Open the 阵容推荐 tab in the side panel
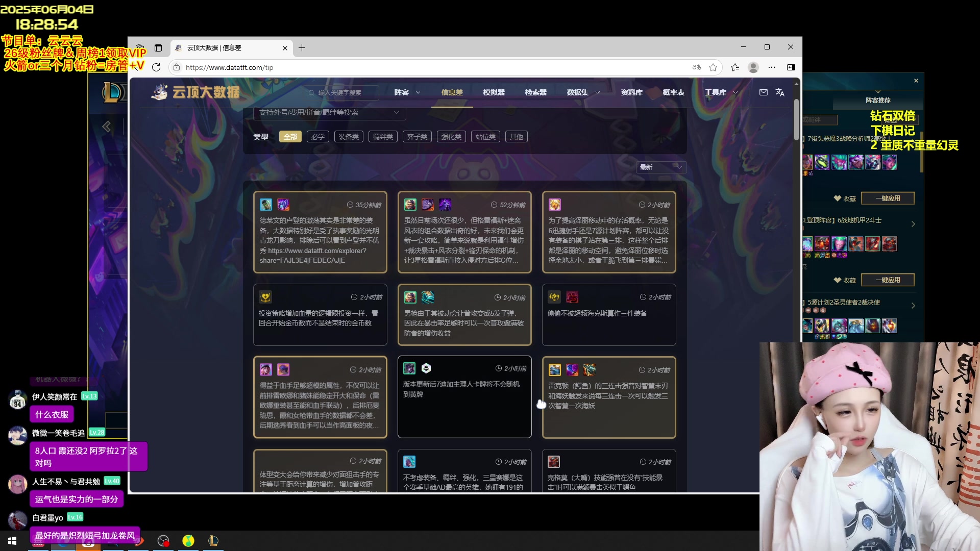 point(878,101)
